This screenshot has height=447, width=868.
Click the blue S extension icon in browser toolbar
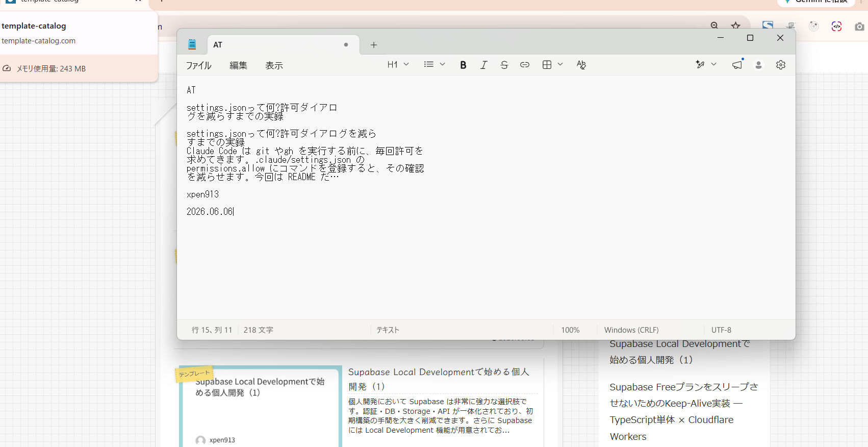[x=768, y=26]
